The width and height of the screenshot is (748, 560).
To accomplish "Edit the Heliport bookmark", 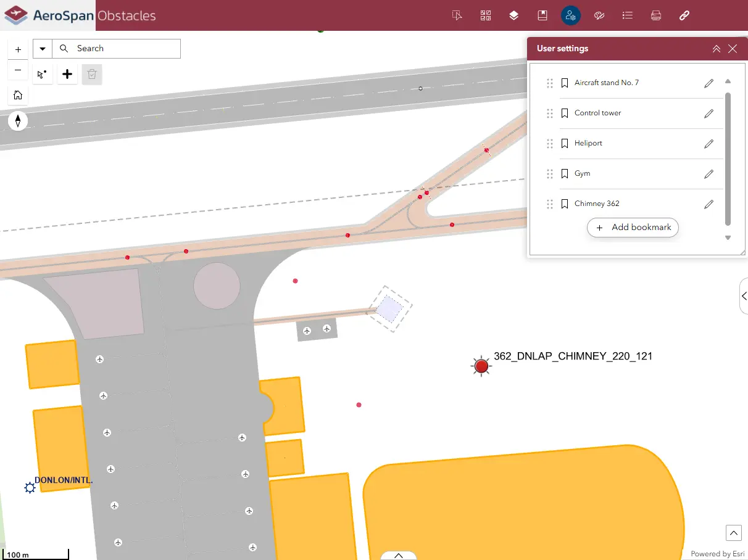I will (709, 144).
